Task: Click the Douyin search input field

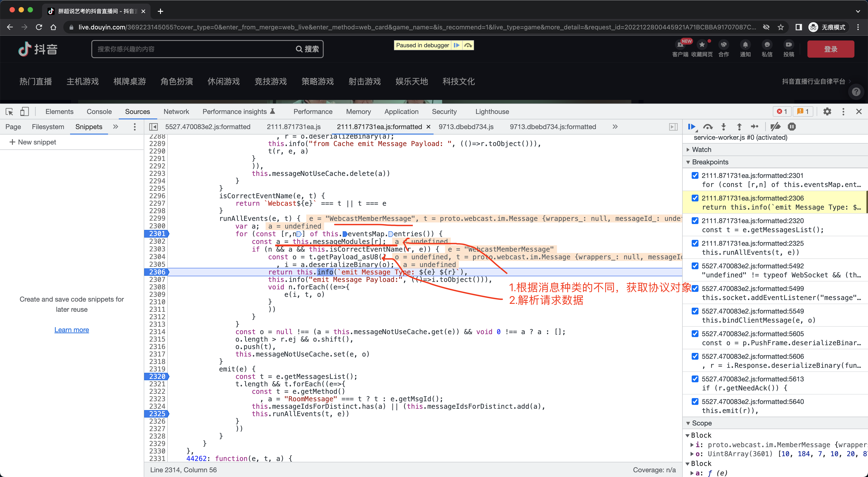Action: pyautogui.click(x=194, y=49)
